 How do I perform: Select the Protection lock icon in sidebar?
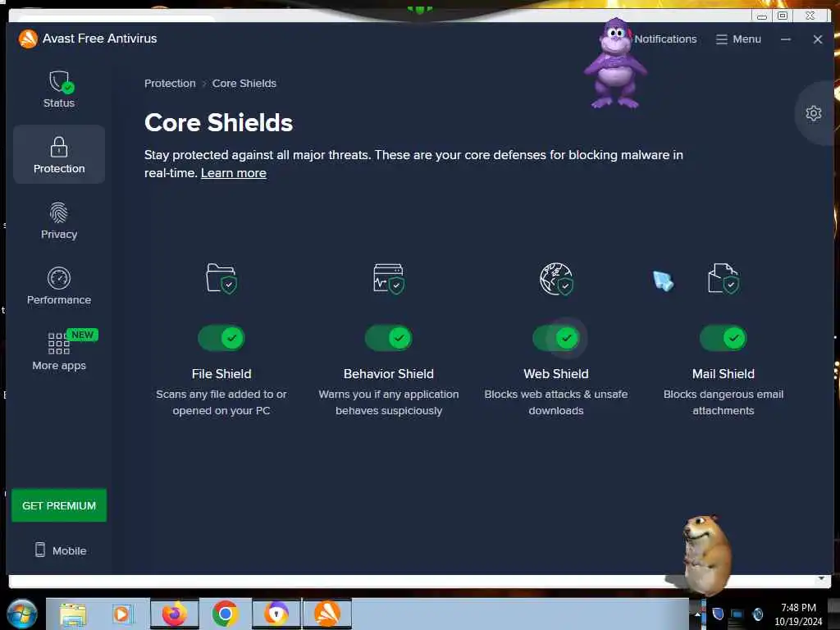point(59,147)
